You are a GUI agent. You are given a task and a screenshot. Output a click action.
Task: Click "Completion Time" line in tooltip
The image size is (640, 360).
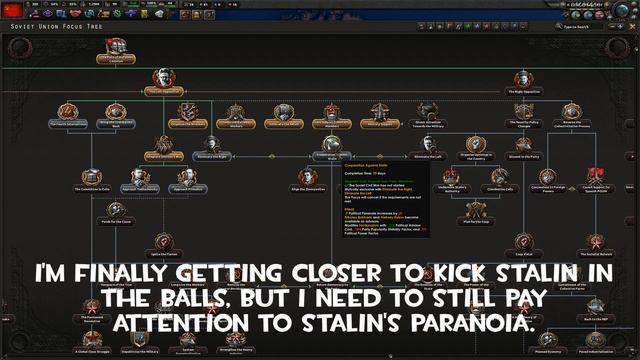(x=365, y=173)
